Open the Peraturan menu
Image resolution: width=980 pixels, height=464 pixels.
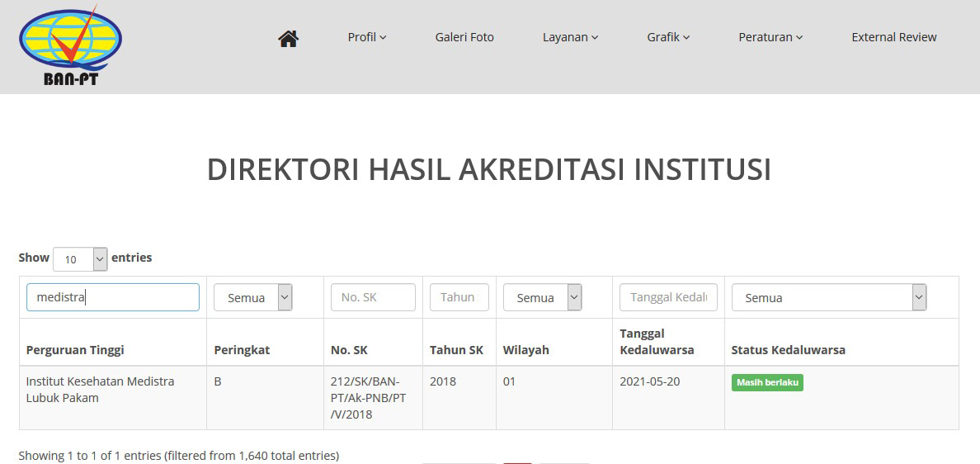coord(770,37)
